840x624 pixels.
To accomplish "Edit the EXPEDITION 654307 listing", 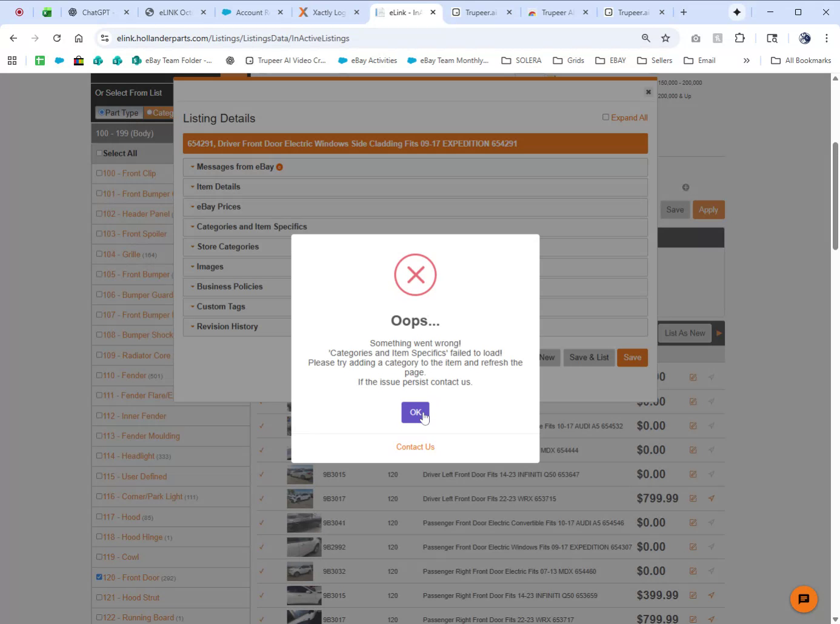I will tap(693, 547).
